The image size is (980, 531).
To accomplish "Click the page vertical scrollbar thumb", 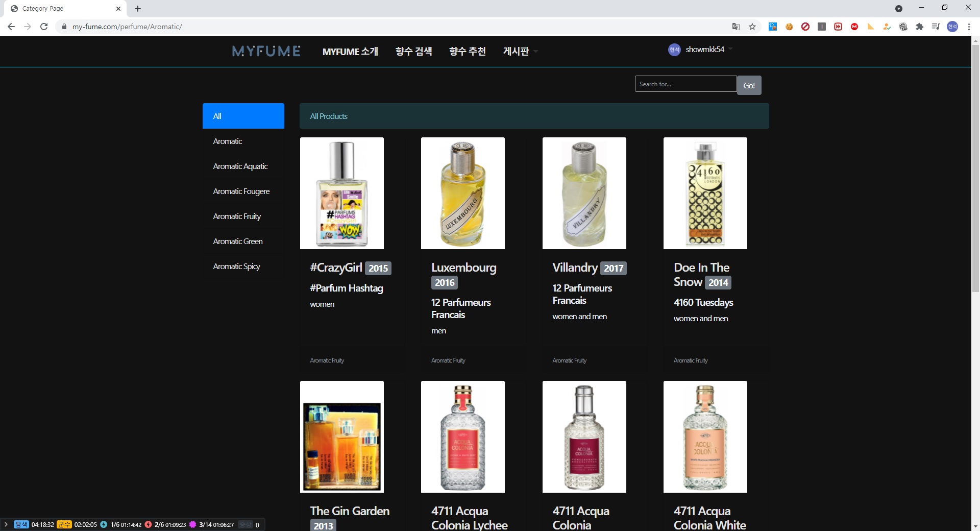I will [975, 168].
